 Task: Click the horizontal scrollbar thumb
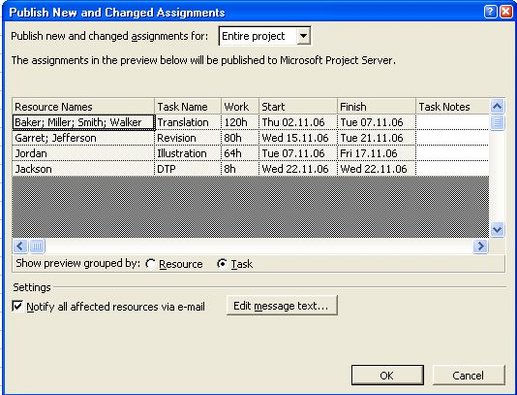tap(37, 246)
